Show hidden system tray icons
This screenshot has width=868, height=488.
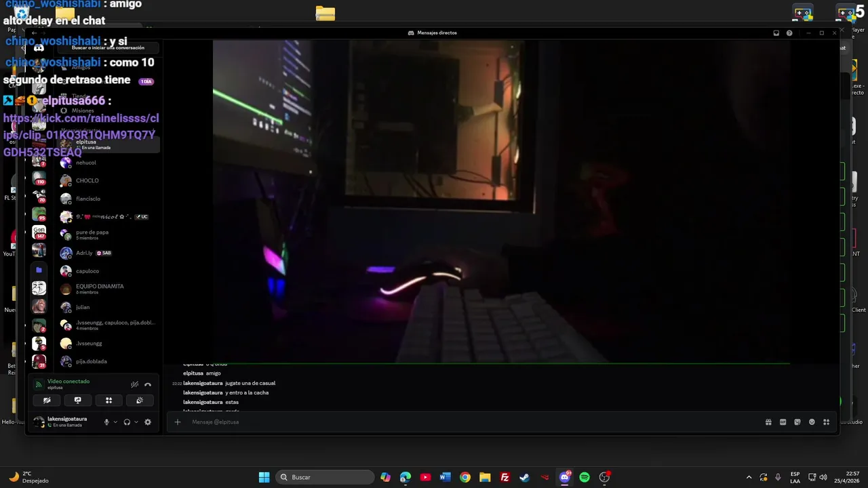click(x=749, y=477)
